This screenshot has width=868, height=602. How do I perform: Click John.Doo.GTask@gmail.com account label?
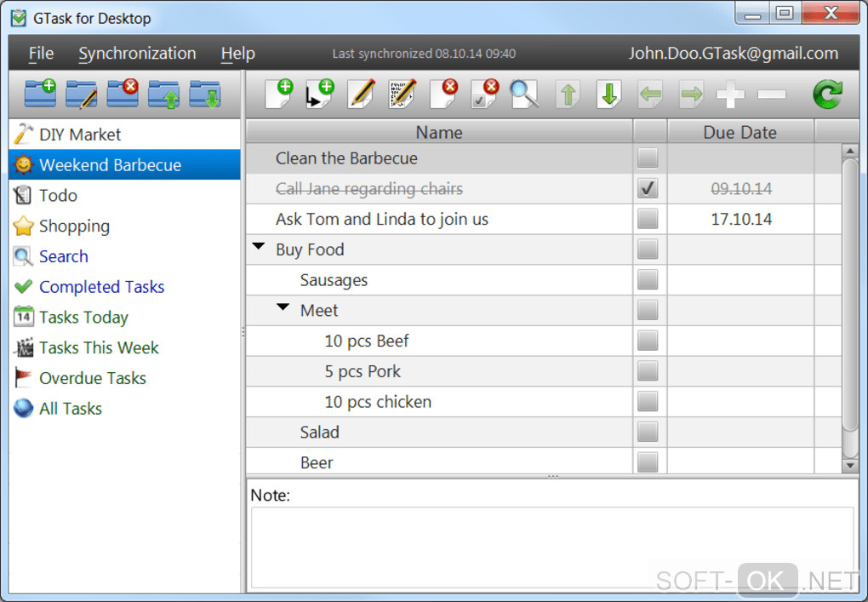point(733,53)
